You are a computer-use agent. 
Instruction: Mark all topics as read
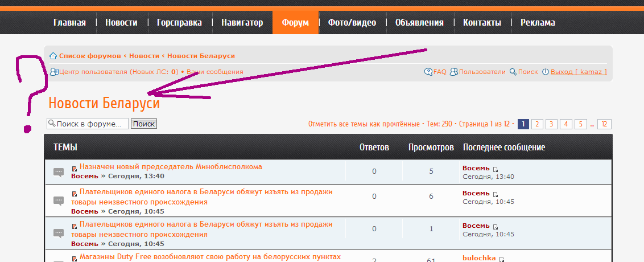point(363,124)
